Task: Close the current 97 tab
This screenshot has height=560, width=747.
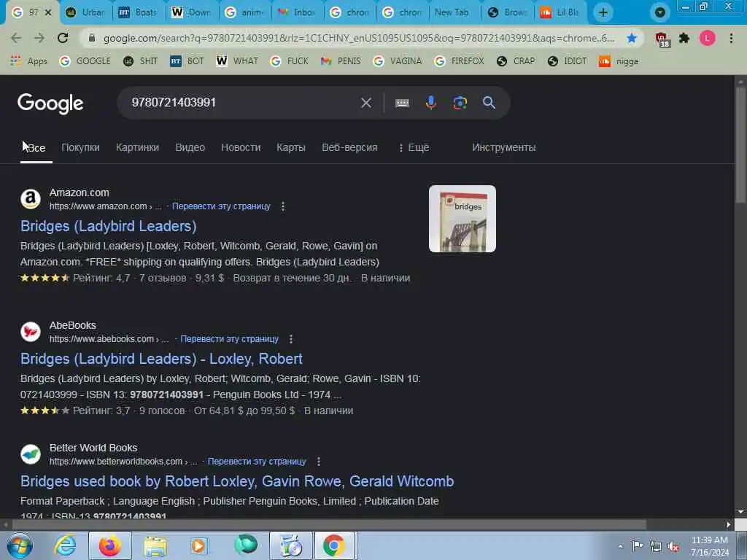Action: 48,12
